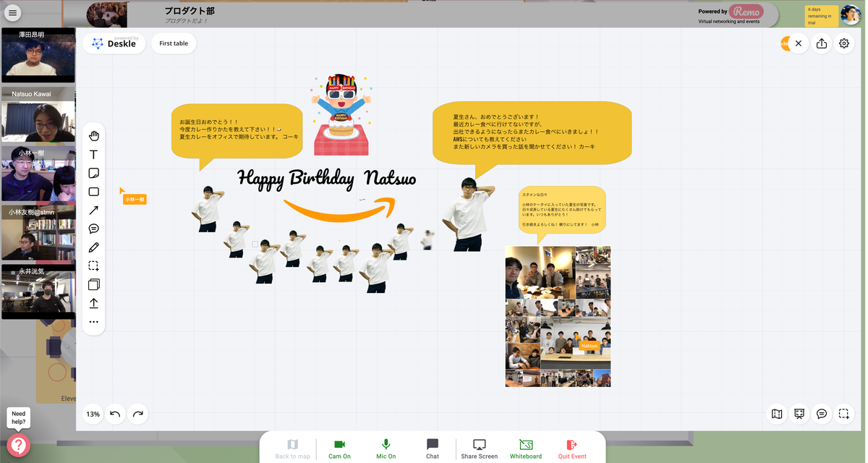The image size is (868, 463).
Task: Toggle the Whiteboard button
Action: coord(526,448)
